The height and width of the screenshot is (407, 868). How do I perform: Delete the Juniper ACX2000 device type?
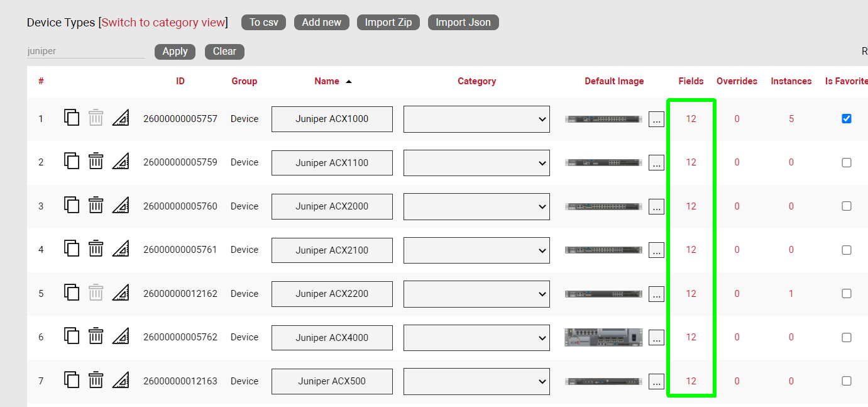pyautogui.click(x=96, y=205)
